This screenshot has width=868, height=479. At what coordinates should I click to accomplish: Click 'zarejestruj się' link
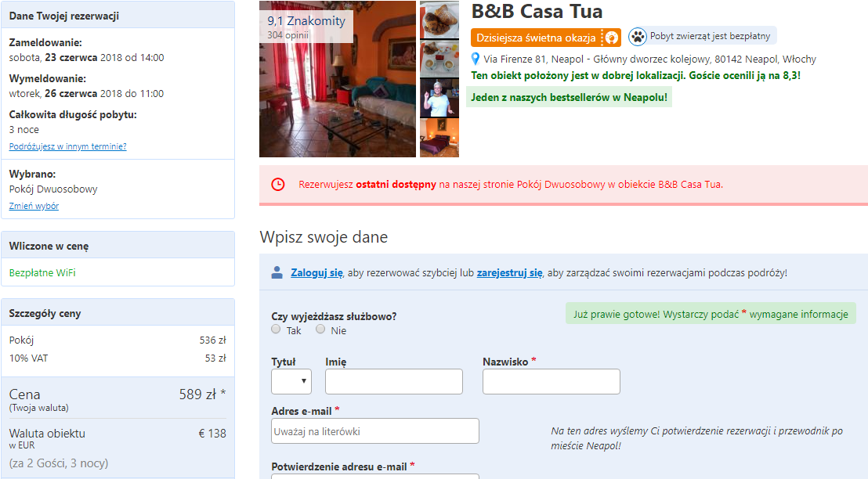(509, 272)
